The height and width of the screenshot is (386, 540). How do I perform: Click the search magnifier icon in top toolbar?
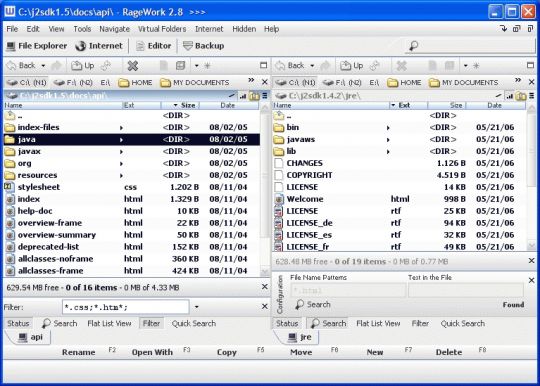click(x=413, y=46)
